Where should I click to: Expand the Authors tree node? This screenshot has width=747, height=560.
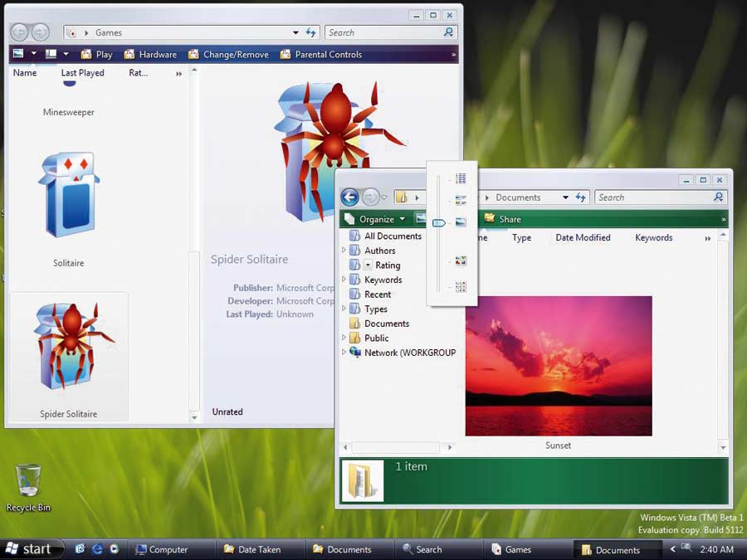pos(344,251)
